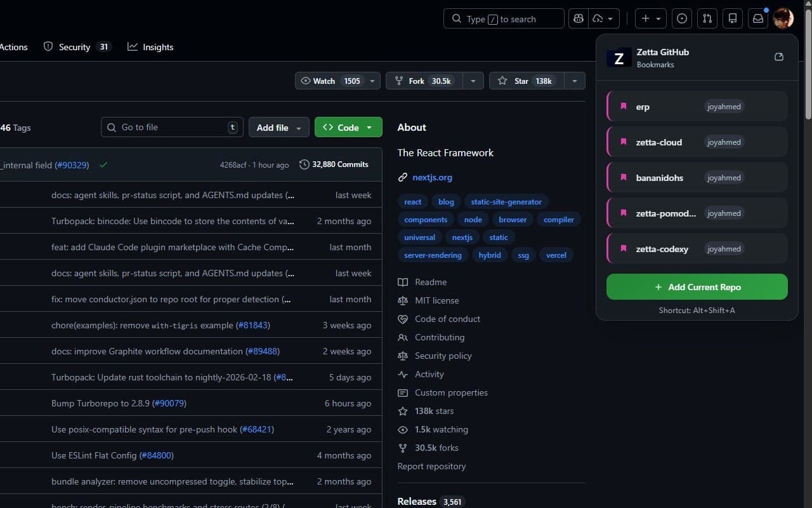Open the Use ESLint Flat Config commit
Screen dimensions: 812x508
pyautogui.click(x=112, y=455)
